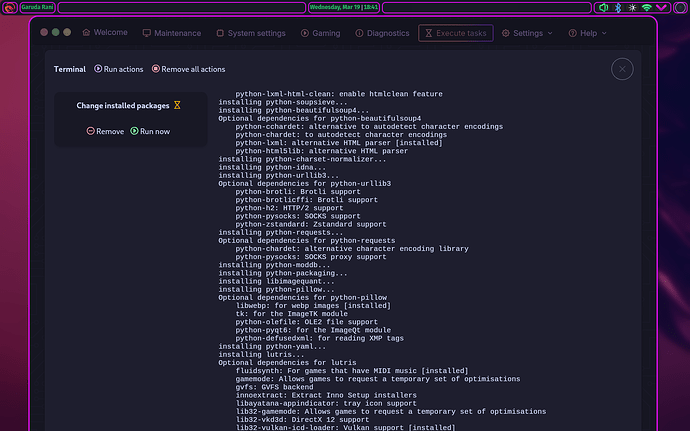This screenshot has height=431, width=690.
Task: Remove the Change installed packages action
Action: [105, 131]
